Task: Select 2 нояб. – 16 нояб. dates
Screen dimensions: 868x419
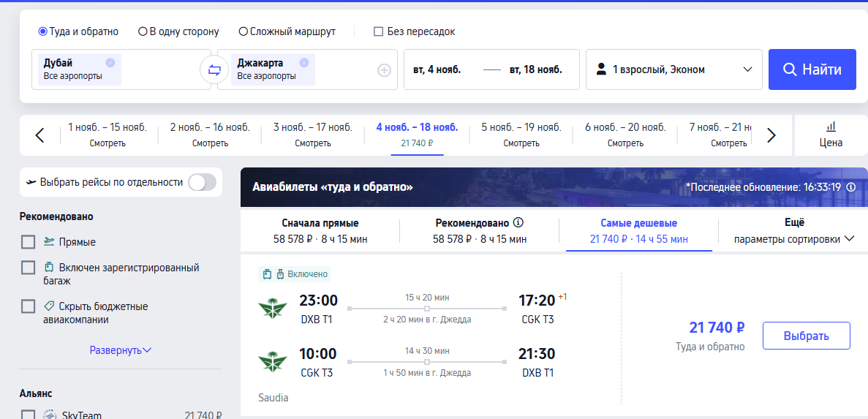Action: coord(210,135)
